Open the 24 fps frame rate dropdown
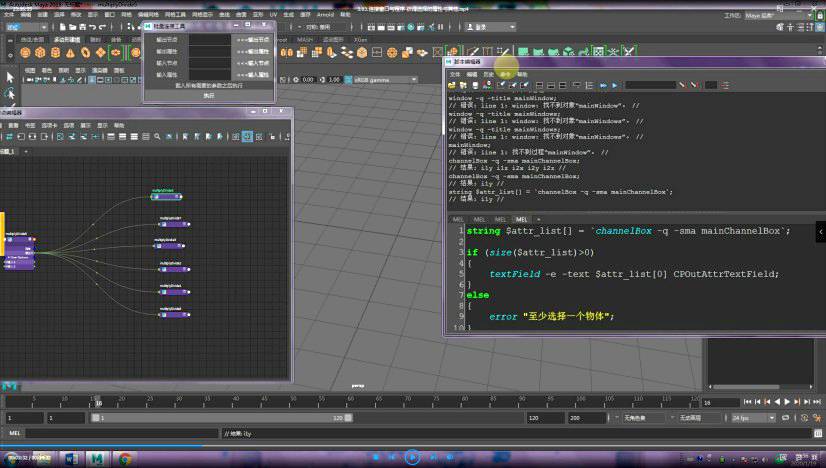The width and height of the screenshot is (826, 468). [x=753, y=417]
